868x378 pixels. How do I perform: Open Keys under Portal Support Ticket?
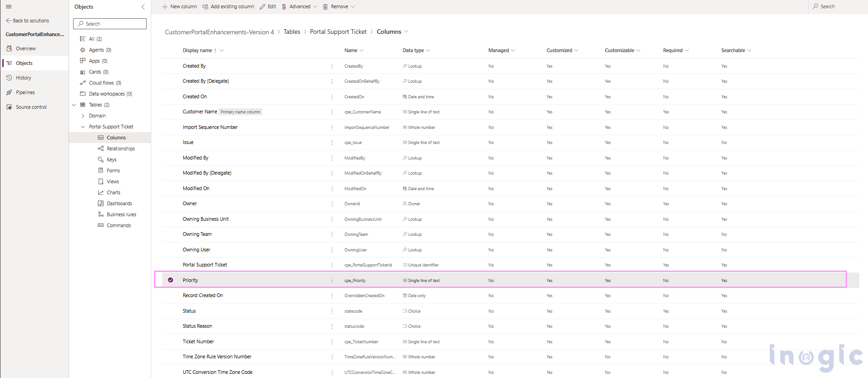[111, 160]
